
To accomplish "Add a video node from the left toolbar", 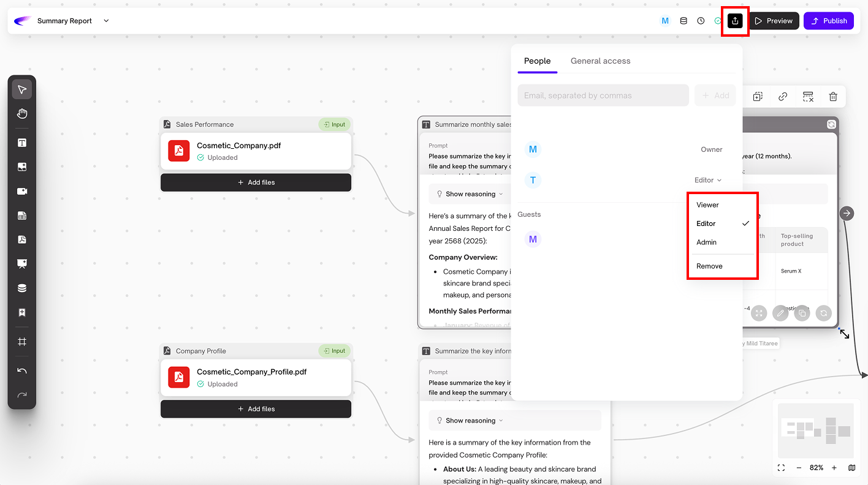I will pyautogui.click(x=22, y=191).
